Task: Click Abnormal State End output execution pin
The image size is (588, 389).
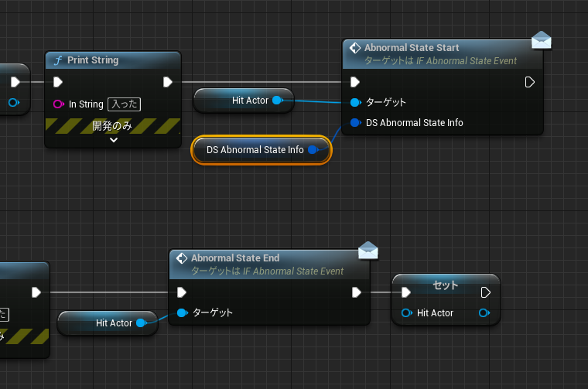Action: 357,292
